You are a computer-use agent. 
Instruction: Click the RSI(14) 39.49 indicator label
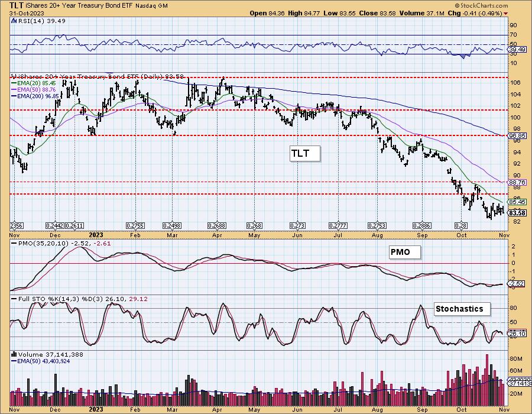41,21
